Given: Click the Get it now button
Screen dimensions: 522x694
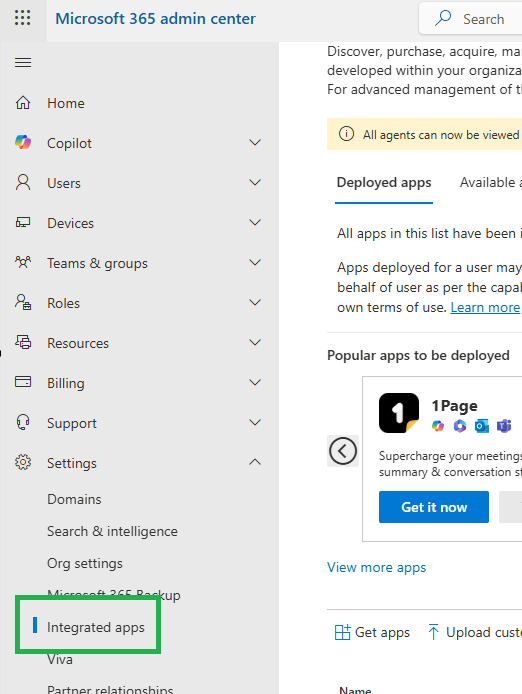Looking at the screenshot, I should [434, 507].
